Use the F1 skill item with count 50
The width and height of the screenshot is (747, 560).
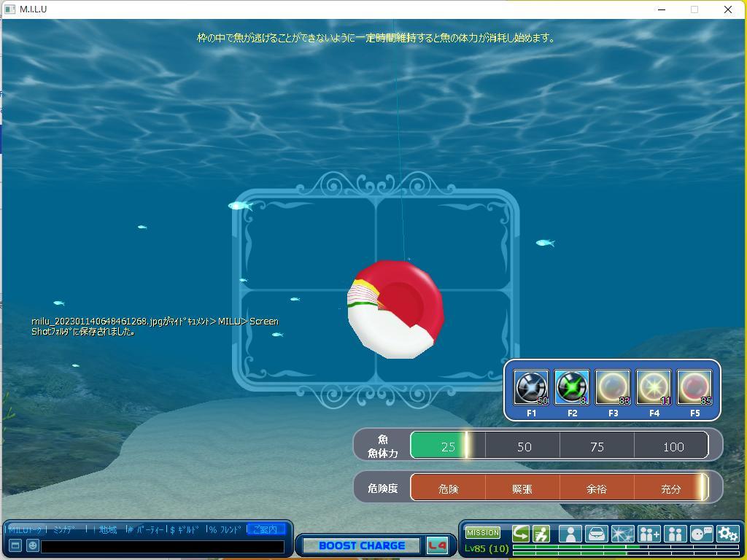(531, 387)
